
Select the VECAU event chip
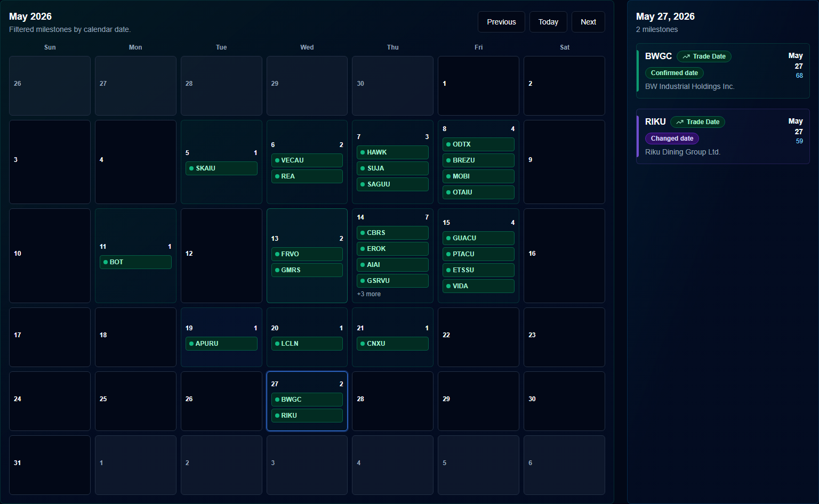[x=307, y=160]
